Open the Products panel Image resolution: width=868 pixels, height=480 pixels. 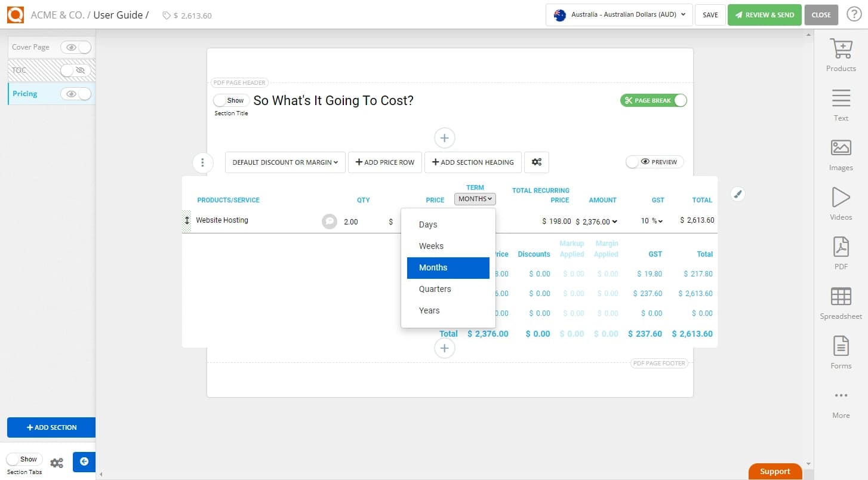[841, 54]
